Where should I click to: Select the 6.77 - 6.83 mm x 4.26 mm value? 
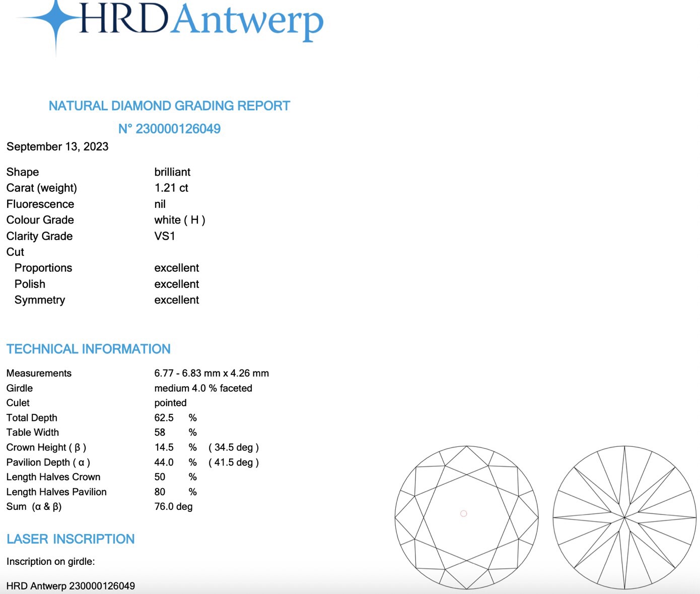pos(212,373)
